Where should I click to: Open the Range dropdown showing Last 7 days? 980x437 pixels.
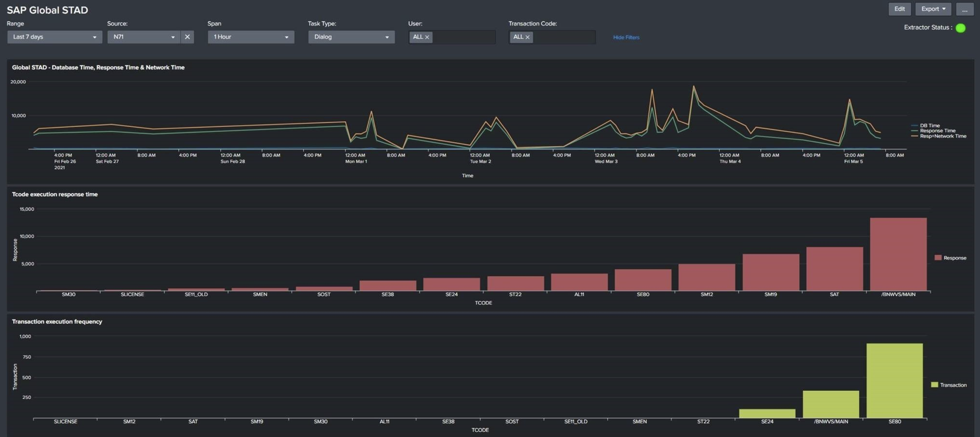pos(54,37)
